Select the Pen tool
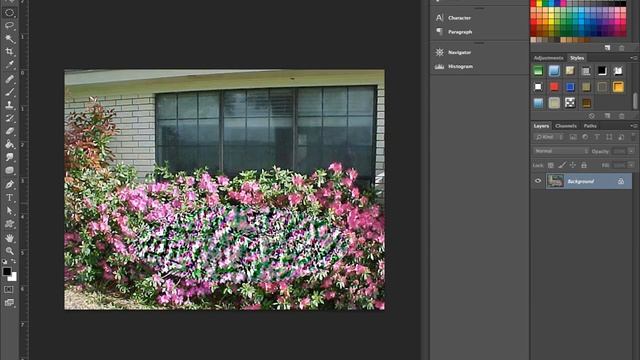This screenshot has height=360, width=640. 9,184
